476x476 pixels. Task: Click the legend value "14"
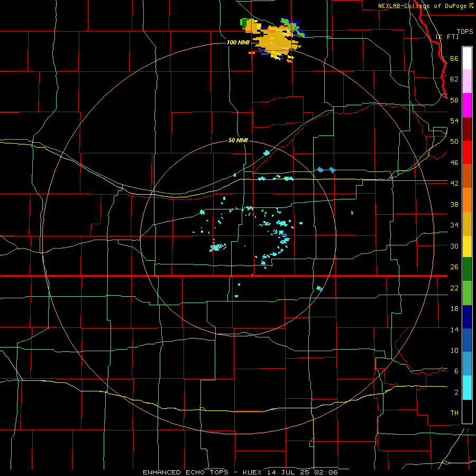click(x=454, y=329)
